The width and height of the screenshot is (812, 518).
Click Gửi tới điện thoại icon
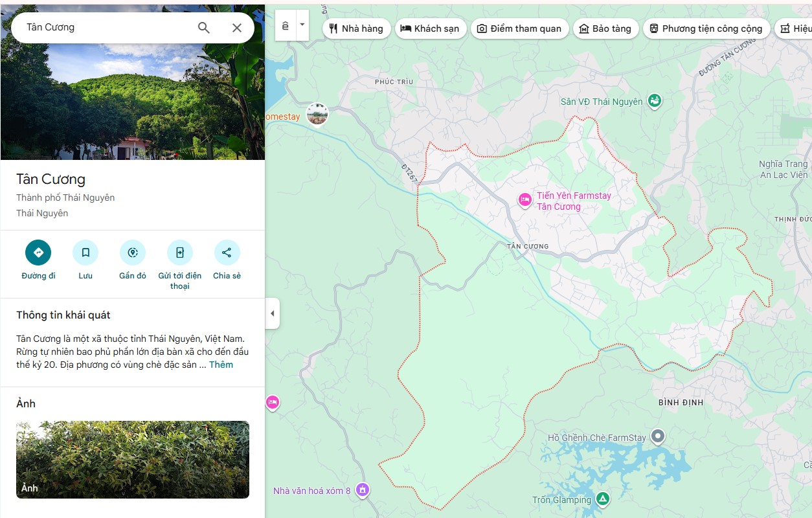[x=180, y=253]
